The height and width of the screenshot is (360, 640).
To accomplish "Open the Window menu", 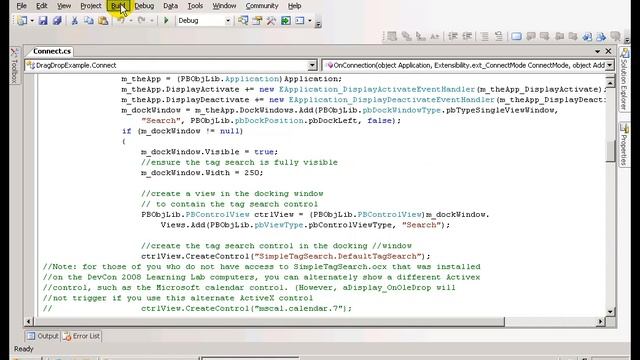I will click(x=224, y=6).
